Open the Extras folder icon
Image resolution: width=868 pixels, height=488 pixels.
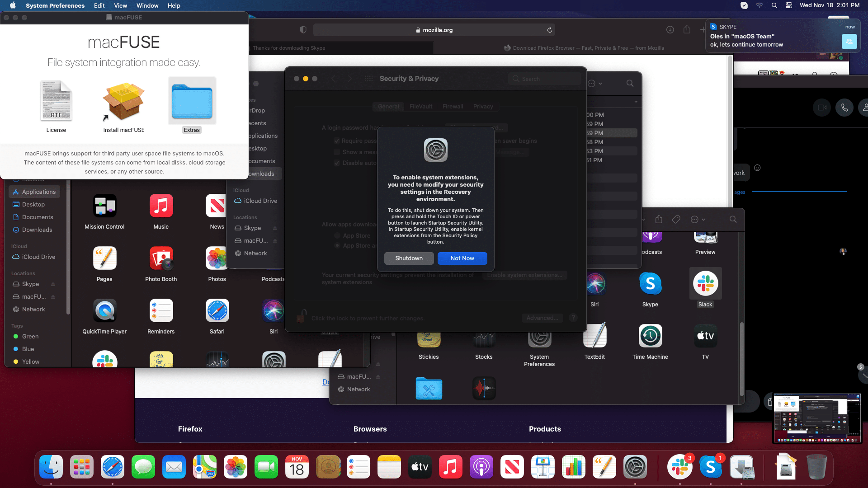(192, 101)
